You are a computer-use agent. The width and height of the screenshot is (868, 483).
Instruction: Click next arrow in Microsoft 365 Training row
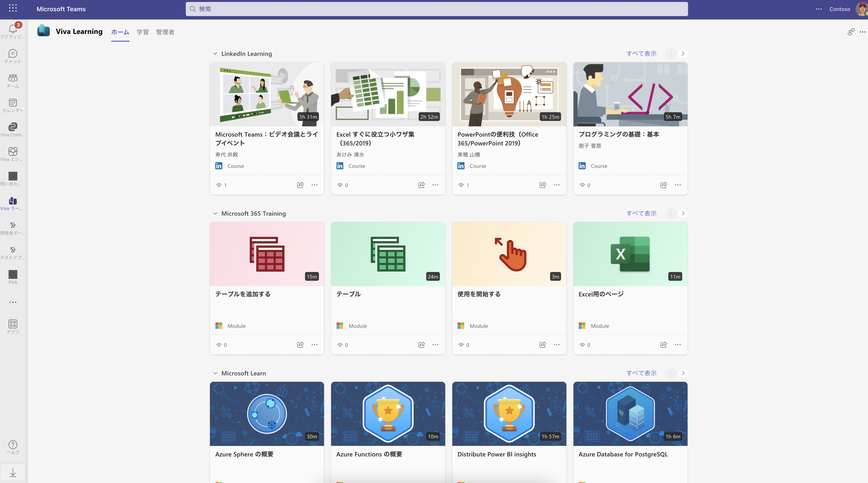(x=683, y=213)
